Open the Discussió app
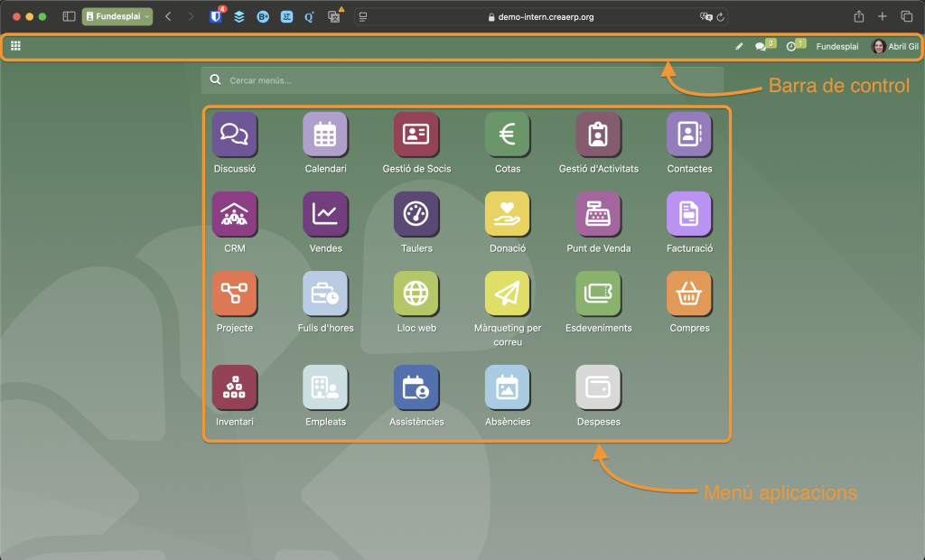 click(234, 135)
